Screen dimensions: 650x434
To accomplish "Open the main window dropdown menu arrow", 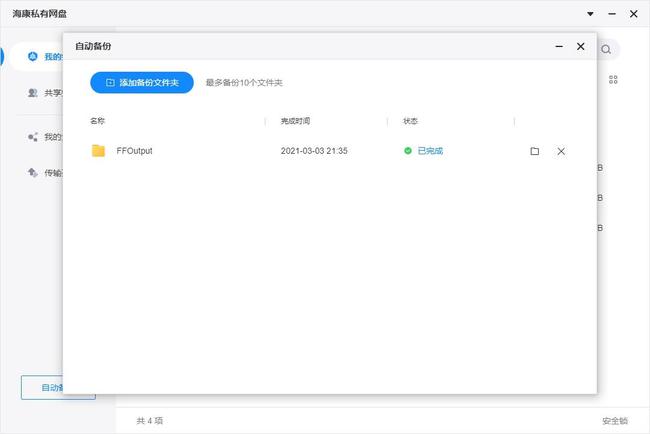I will coord(590,14).
